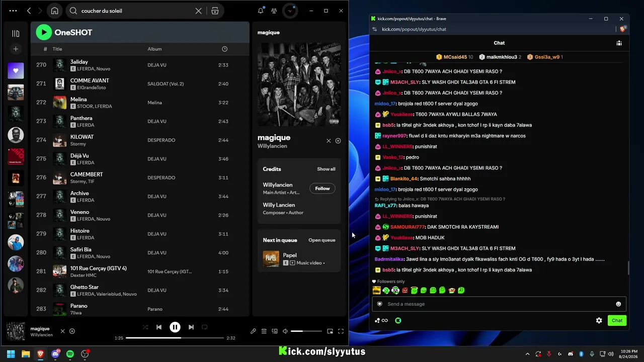The image size is (644, 362).
Task: Open the Friend Activity icon
Action: click(274, 11)
